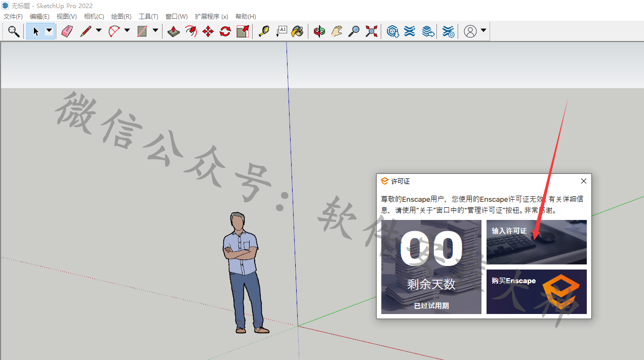Click the user account profile icon
Image resolution: width=644 pixels, height=360 pixels.
470,31
